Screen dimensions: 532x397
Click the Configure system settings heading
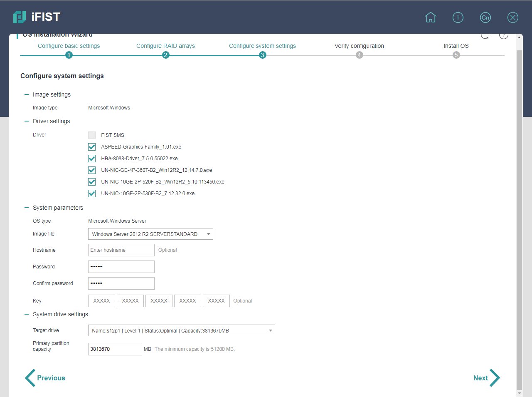point(62,76)
